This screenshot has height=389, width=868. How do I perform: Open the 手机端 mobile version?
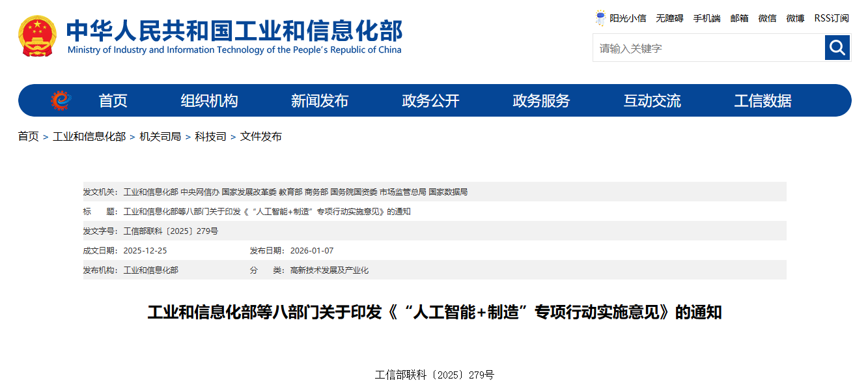pyautogui.click(x=706, y=18)
